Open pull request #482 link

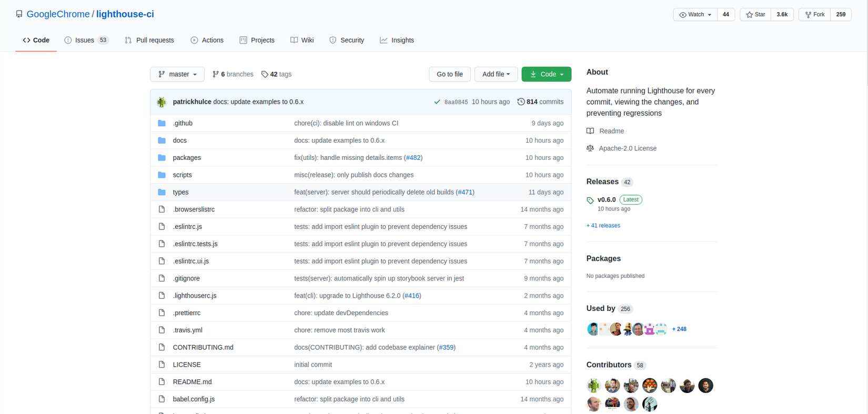tap(413, 158)
